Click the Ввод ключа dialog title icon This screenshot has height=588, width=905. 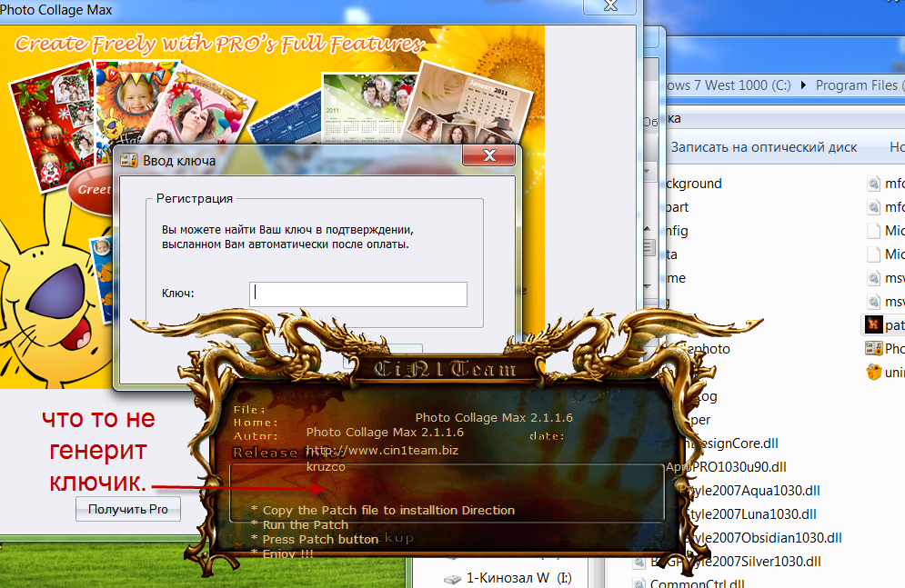pyautogui.click(x=129, y=160)
